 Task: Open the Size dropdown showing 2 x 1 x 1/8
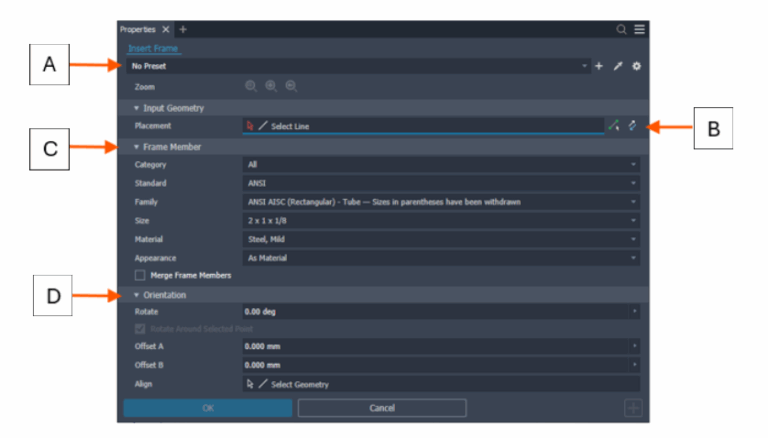coord(441,220)
